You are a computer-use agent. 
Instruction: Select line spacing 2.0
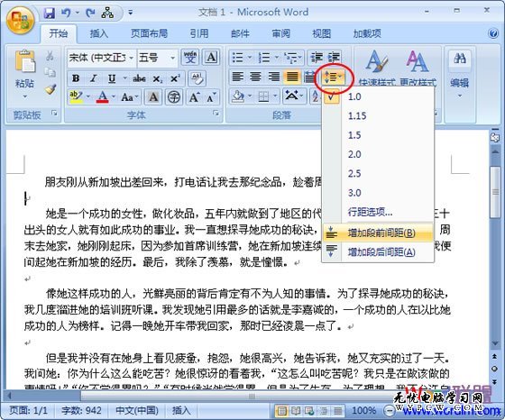pyautogui.click(x=379, y=154)
